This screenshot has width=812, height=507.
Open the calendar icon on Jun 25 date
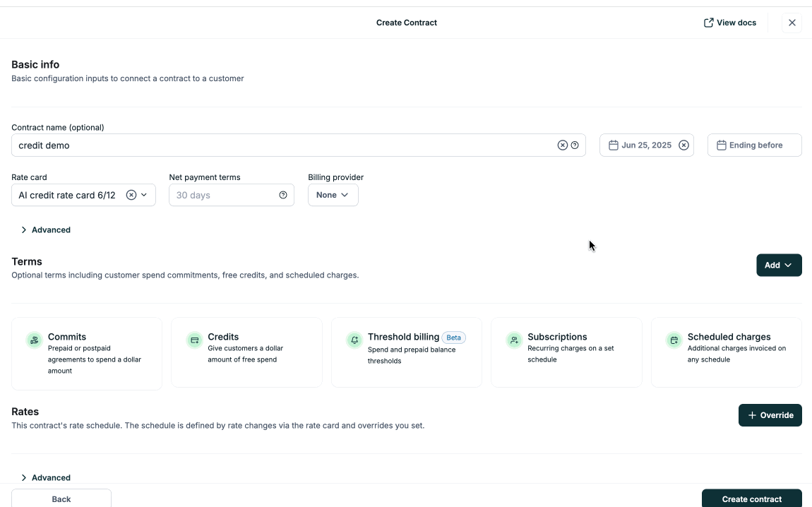pos(613,145)
